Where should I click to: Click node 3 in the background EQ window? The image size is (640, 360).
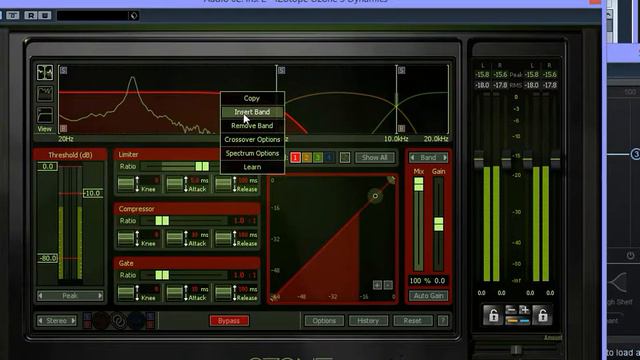click(636, 154)
